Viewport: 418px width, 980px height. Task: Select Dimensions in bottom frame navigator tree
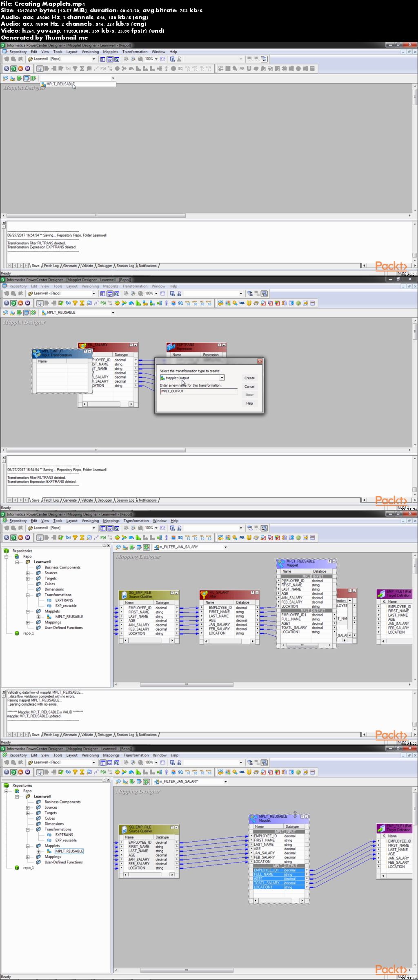click(54, 824)
